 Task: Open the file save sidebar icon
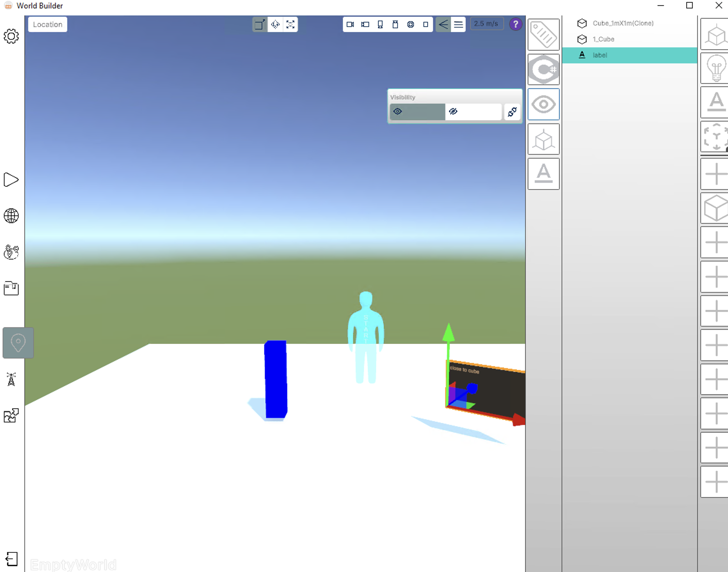coord(11,289)
